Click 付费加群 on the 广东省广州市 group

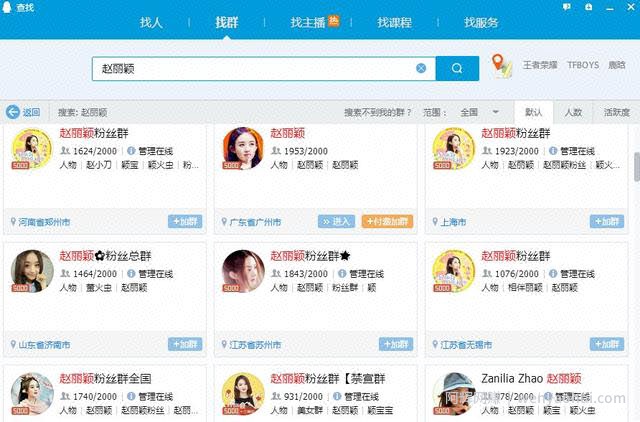387,222
